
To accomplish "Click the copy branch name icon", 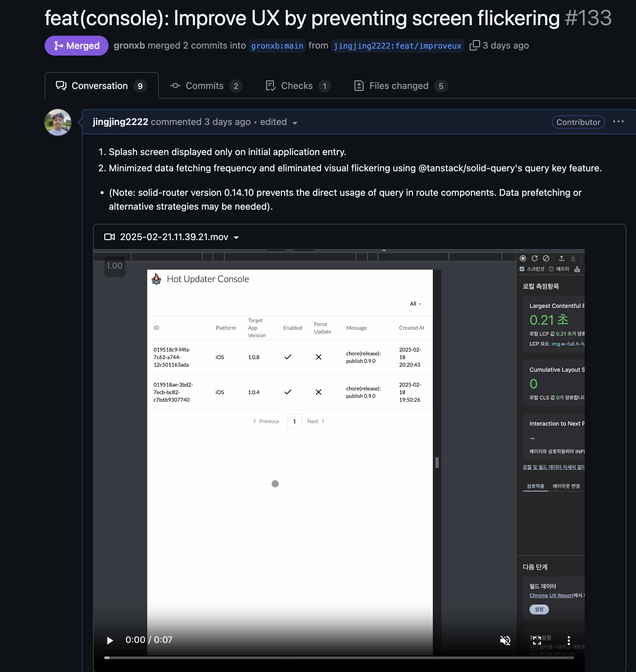I will coord(474,45).
